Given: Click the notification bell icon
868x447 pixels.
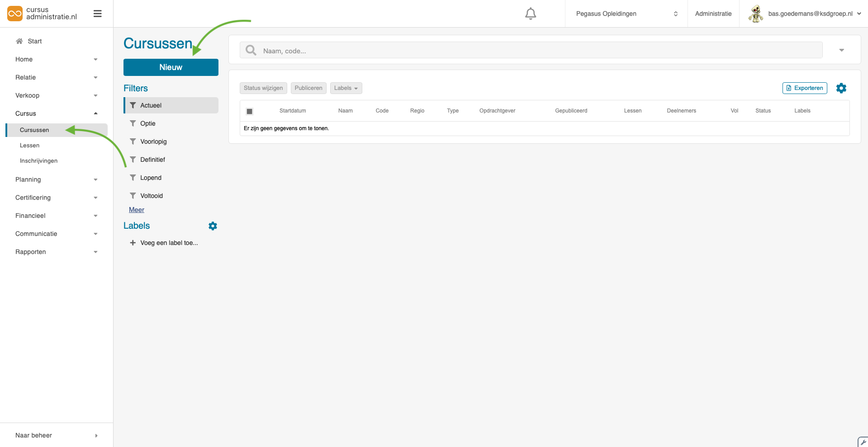Looking at the screenshot, I should (531, 14).
